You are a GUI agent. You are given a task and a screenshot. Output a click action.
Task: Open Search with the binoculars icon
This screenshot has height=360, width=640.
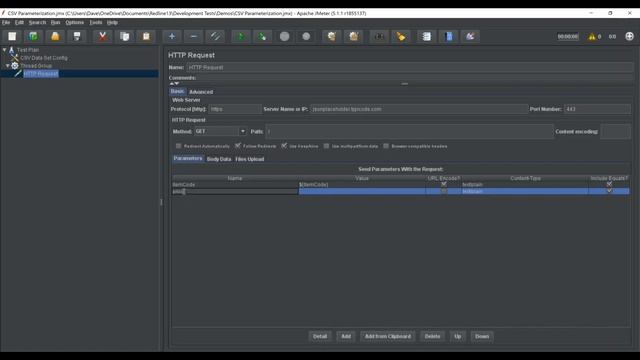(379, 36)
